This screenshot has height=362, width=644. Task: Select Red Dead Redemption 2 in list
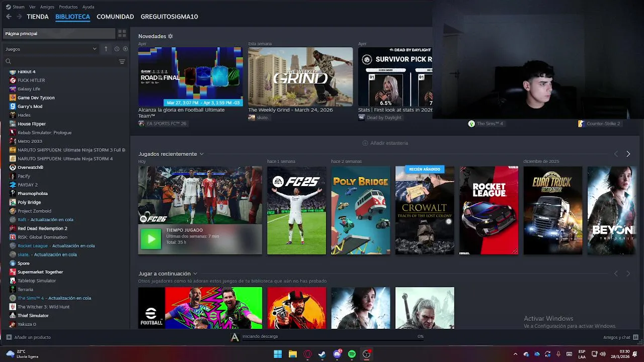coord(42,228)
